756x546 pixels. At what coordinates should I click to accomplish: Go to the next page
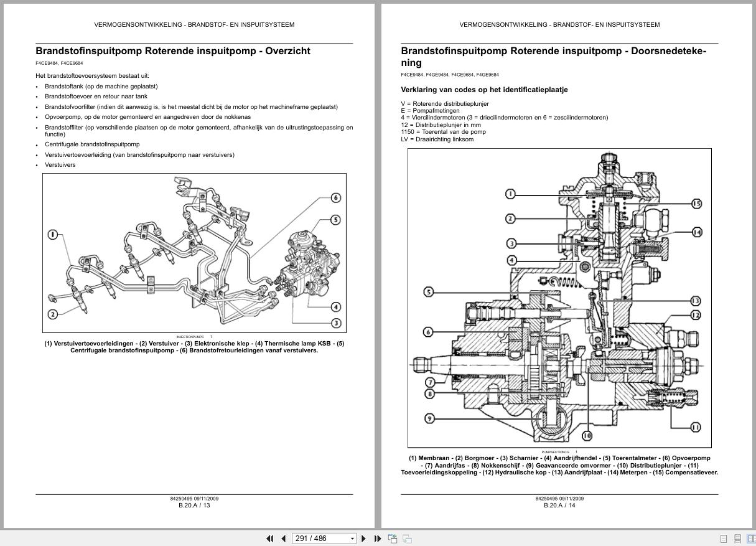[x=363, y=538]
